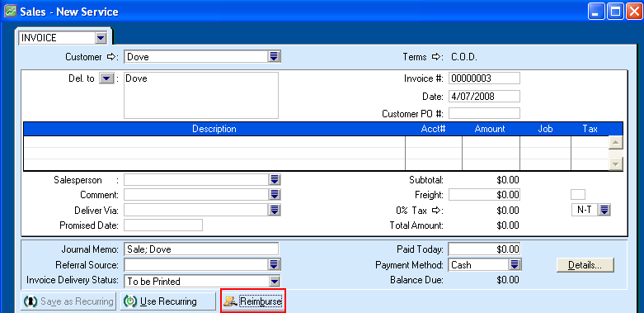Click the Salesperson text field
Image resolution: width=644 pixels, height=313 pixels.
196,180
